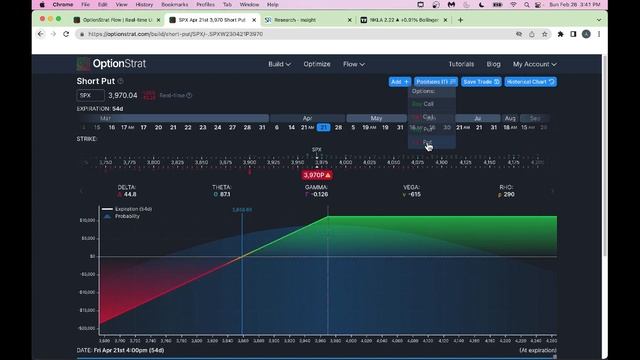Click the date slider handle below the chart
The height and width of the screenshot is (360, 640).
coord(555,357)
